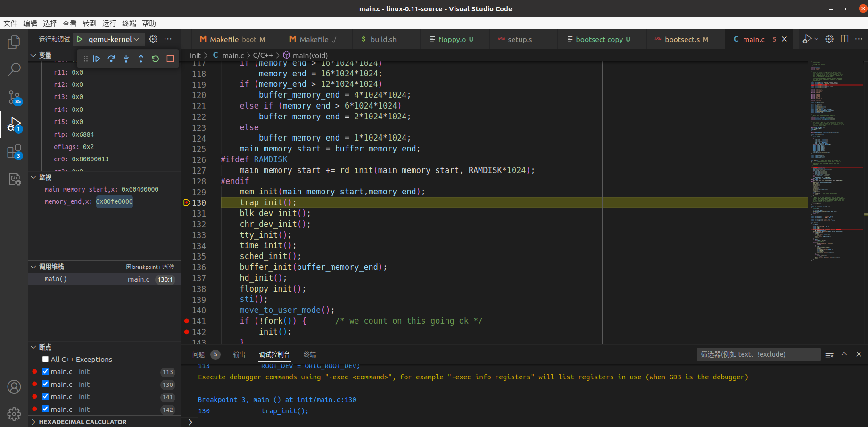The height and width of the screenshot is (427, 868).
Task: Disable breakpoint at main.c line 130
Action: click(x=45, y=384)
